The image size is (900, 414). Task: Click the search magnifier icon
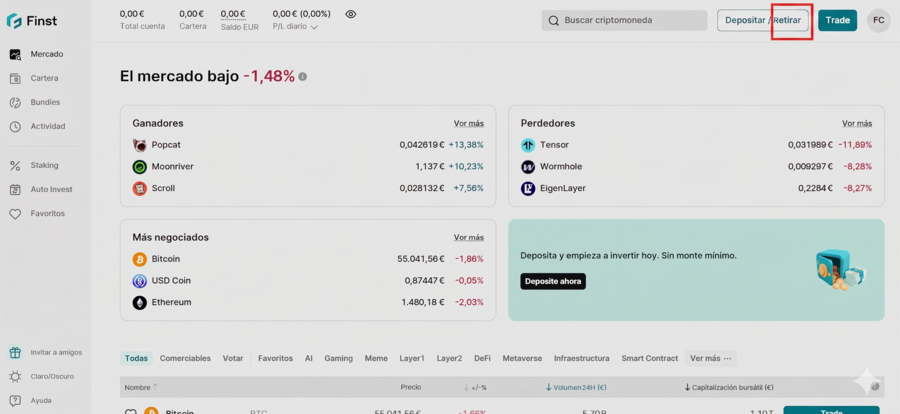click(553, 21)
